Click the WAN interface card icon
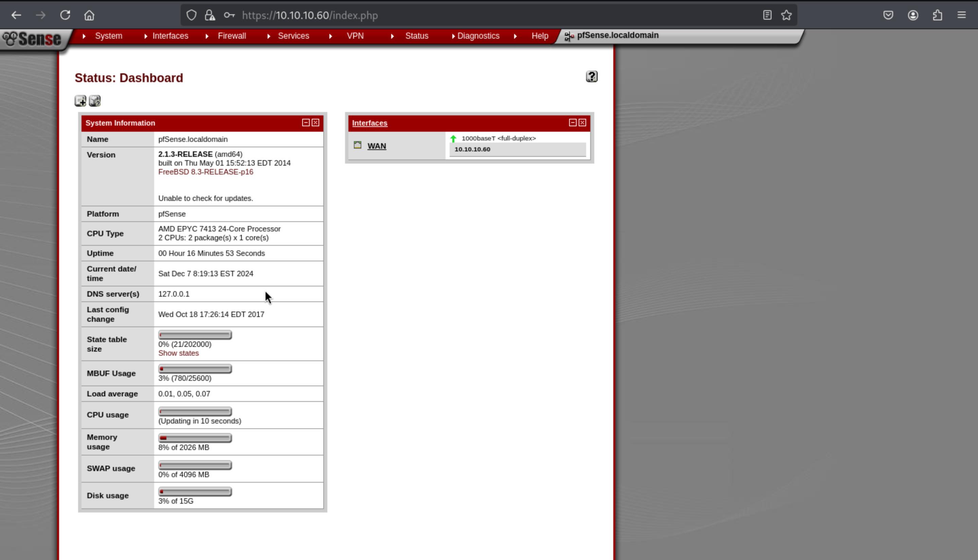The width and height of the screenshot is (978, 560). (358, 145)
